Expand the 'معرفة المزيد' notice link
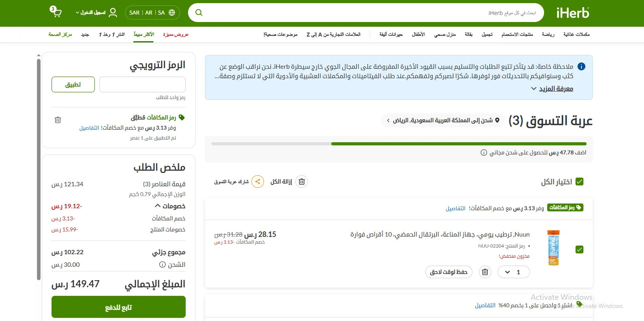Viewport: 644px width, 321px height. 552,89
